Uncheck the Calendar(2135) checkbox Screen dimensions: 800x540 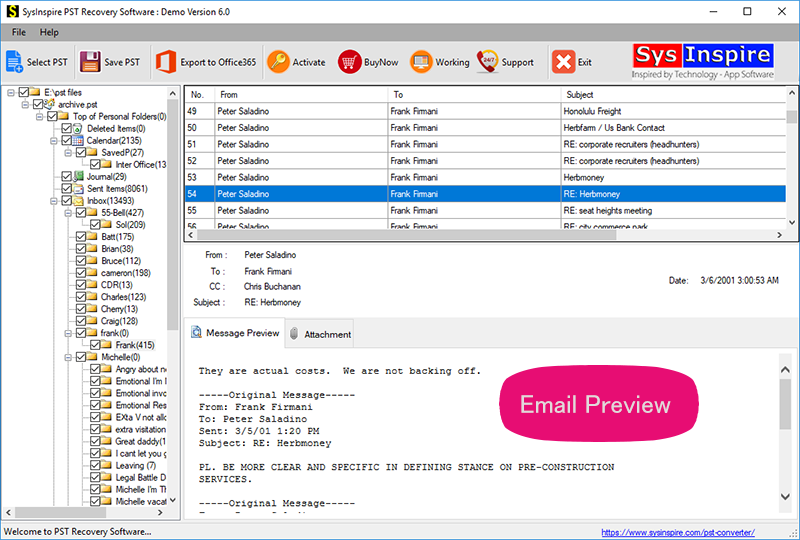click(66, 140)
